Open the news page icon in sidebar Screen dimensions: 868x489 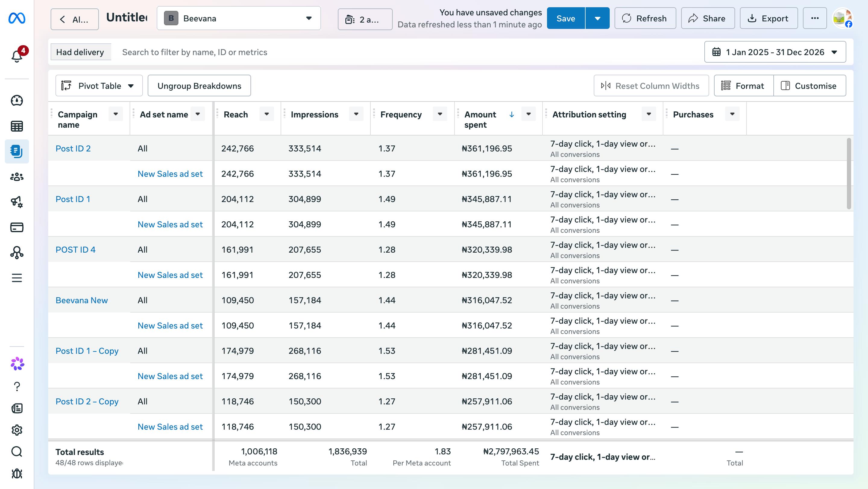coord(17,408)
